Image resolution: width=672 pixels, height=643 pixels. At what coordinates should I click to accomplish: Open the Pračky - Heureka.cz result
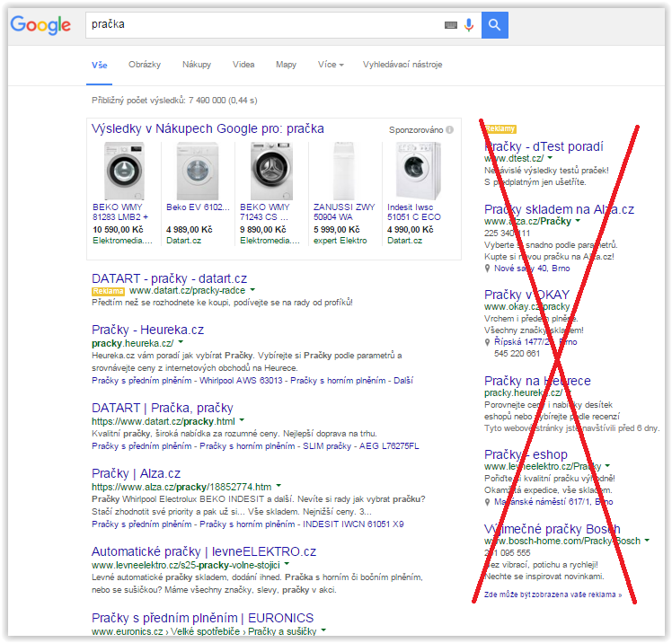[147, 330]
